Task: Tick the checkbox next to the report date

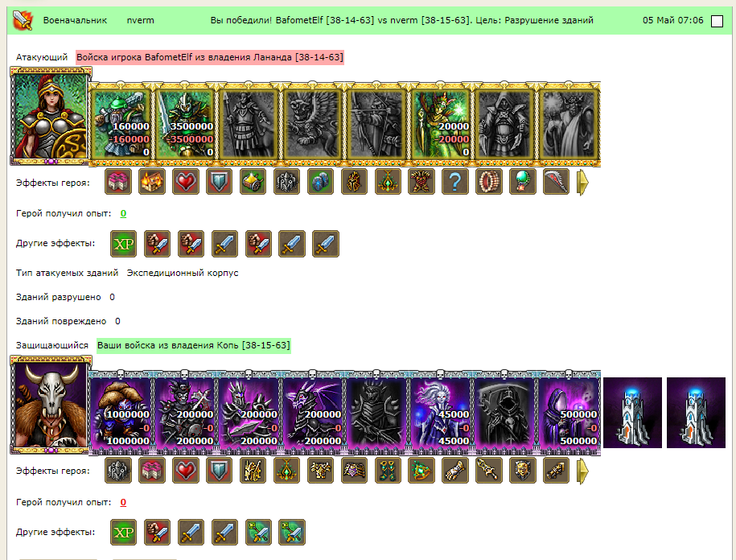Action: pyautogui.click(x=717, y=21)
